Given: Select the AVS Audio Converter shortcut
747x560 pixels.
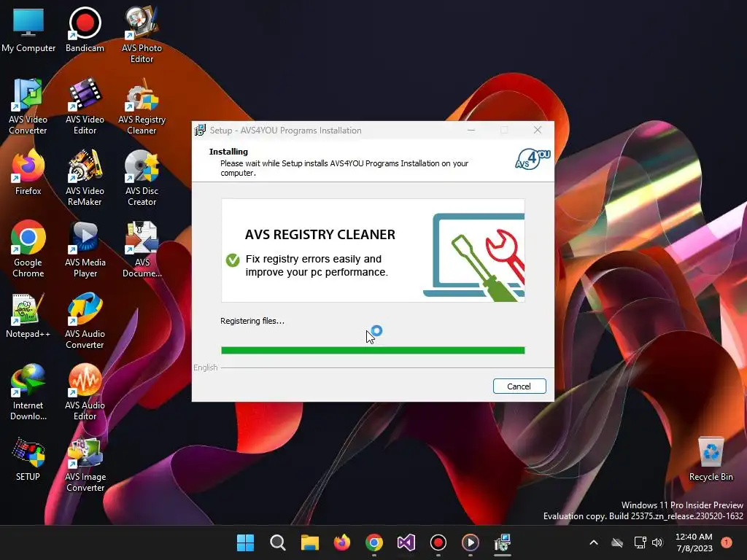Looking at the screenshot, I should tap(85, 321).
